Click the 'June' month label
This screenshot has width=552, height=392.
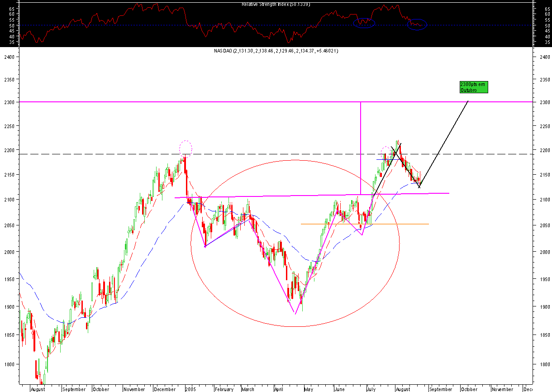[x=339, y=389]
